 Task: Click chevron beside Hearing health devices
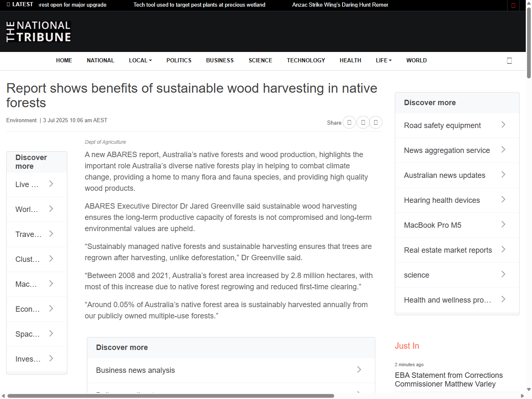pyautogui.click(x=503, y=199)
